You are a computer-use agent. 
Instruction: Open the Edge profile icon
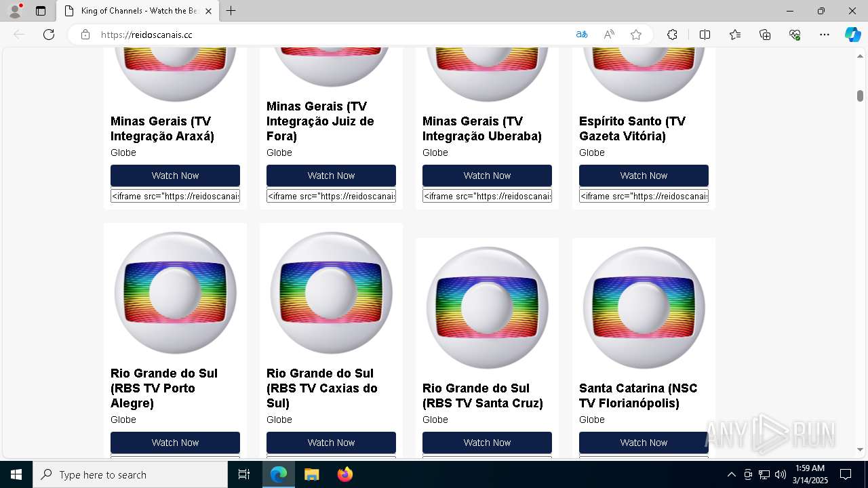[15, 11]
